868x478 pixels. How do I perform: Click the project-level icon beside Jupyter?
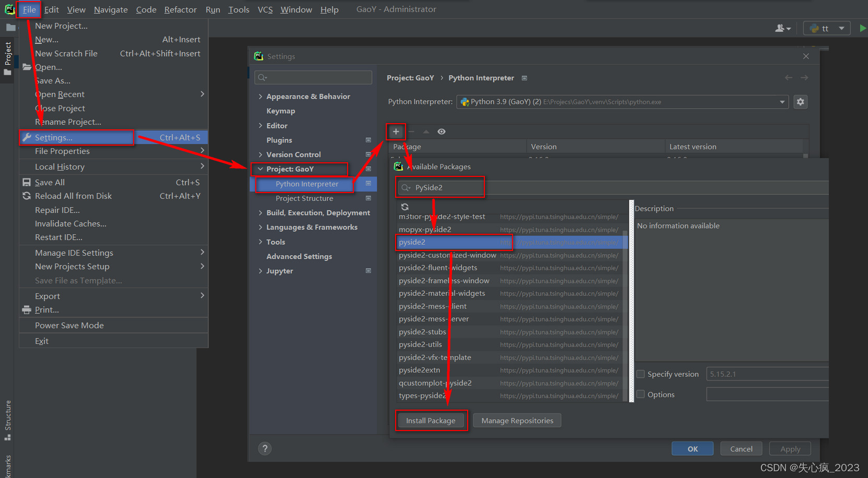click(x=368, y=271)
